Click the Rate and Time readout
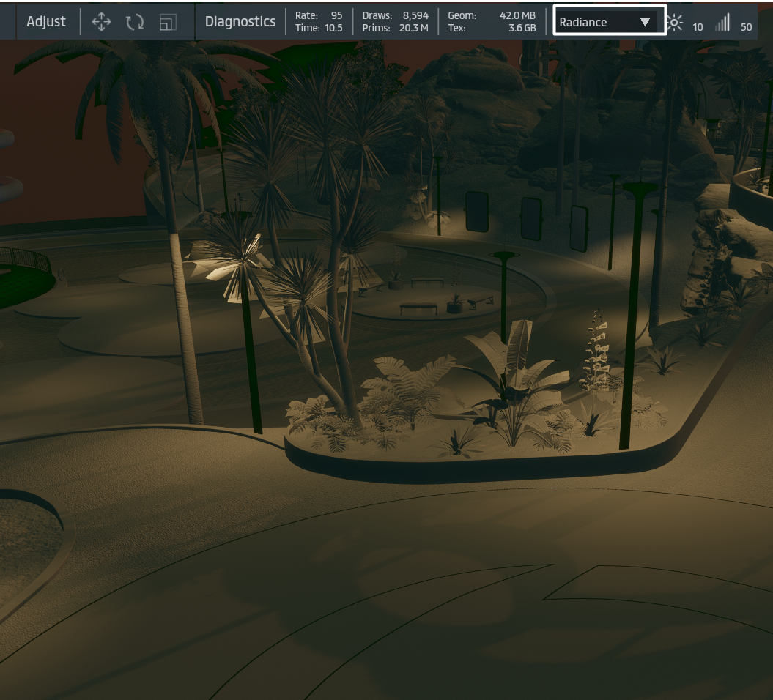Screen dimensions: 773x700 tap(319, 22)
